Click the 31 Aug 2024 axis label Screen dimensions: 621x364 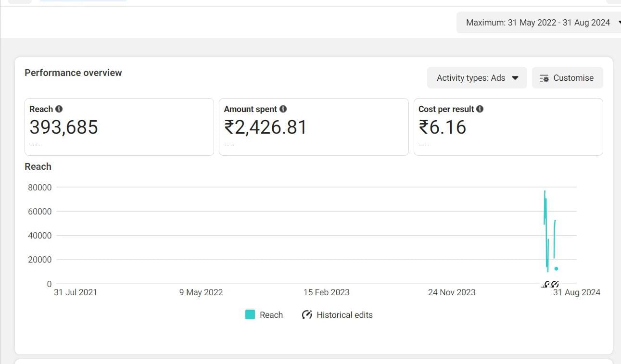[577, 292]
